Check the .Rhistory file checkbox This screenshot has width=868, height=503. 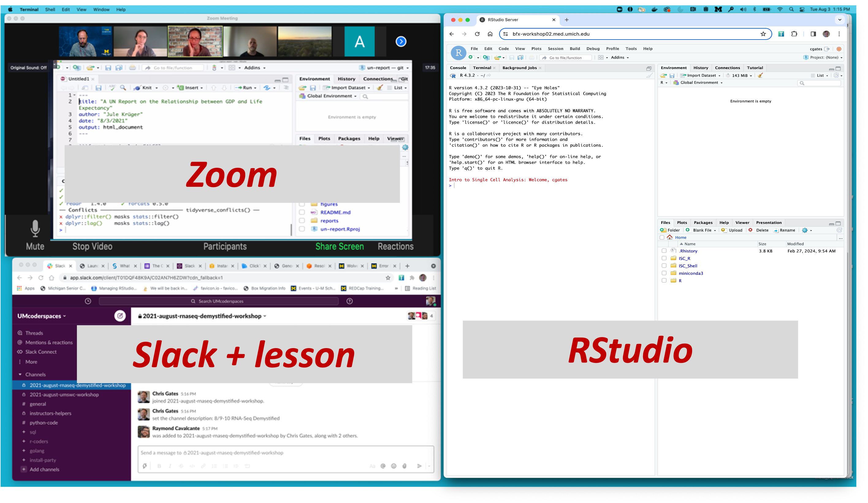tap(664, 251)
